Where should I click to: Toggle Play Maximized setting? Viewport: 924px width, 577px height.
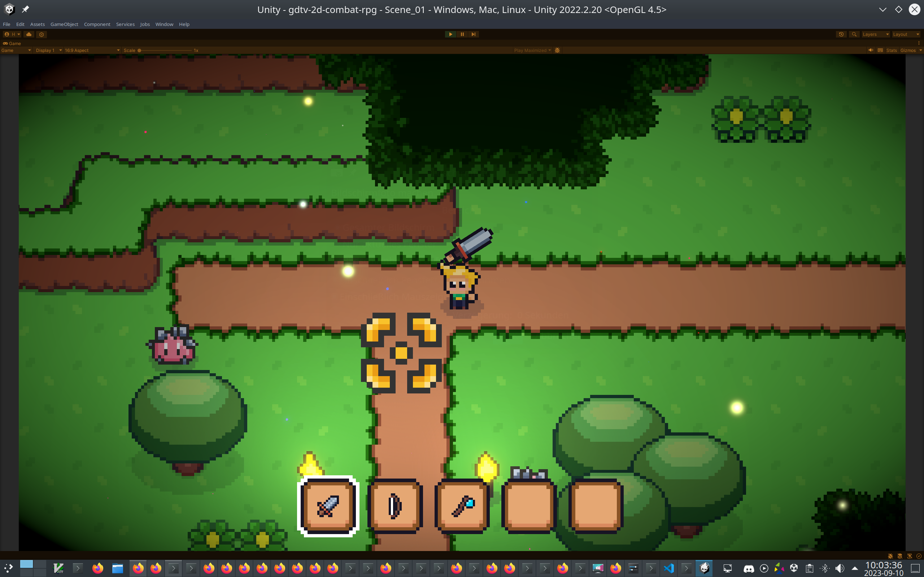(532, 50)
